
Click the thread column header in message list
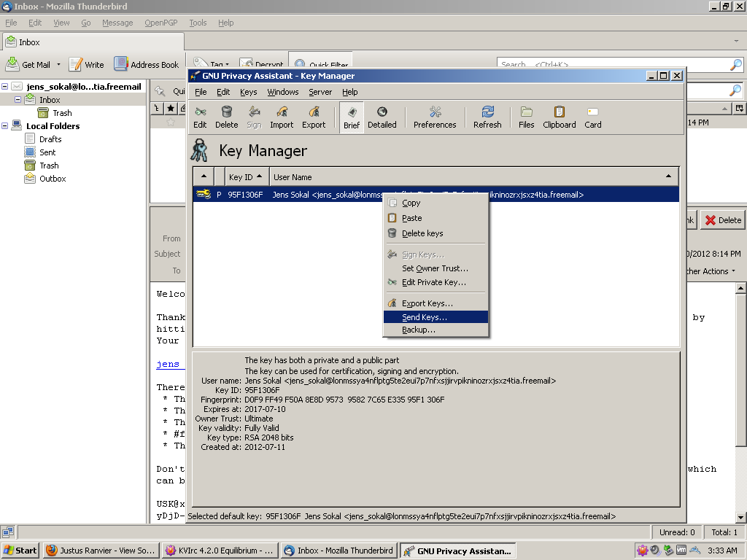(158, 109)
